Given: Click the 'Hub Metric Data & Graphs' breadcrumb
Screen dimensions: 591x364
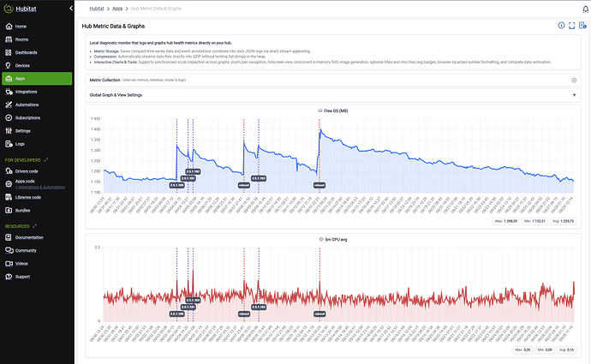Looking at the screenshot, I should coord(156,9).
